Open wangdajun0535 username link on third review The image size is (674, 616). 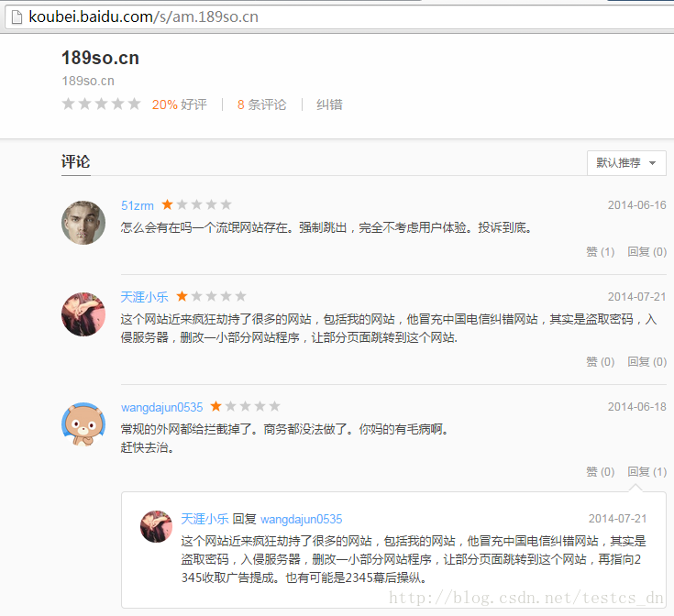162,407
